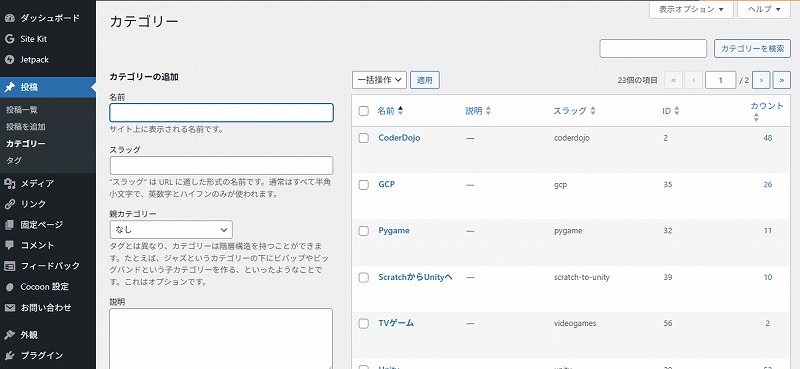Expand the ヘルプ panel

pos(764,9)
